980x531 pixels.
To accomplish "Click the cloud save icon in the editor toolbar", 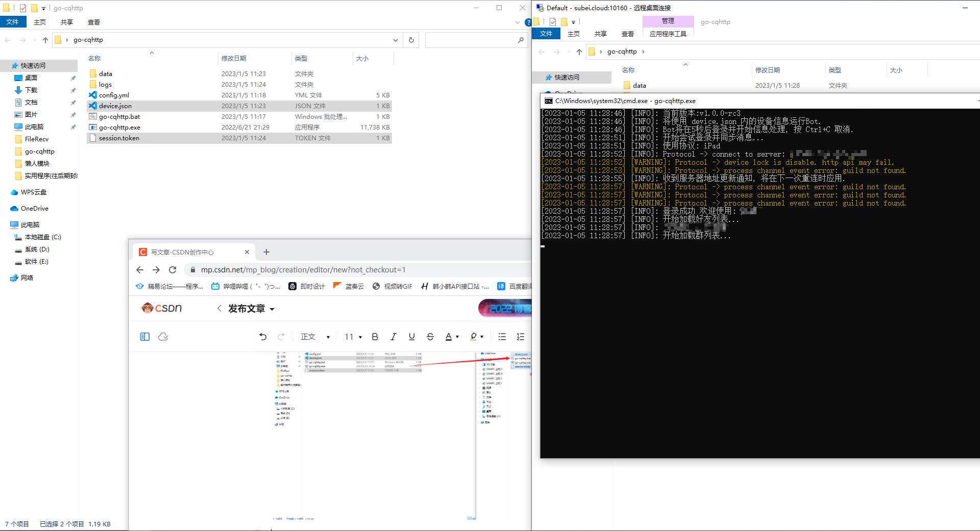I will point(163,337).
